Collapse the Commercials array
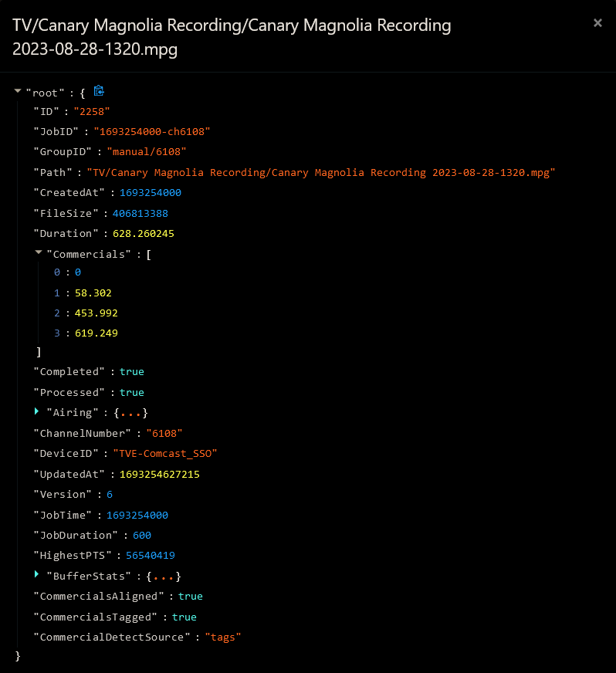 click(x=39, y=253)
